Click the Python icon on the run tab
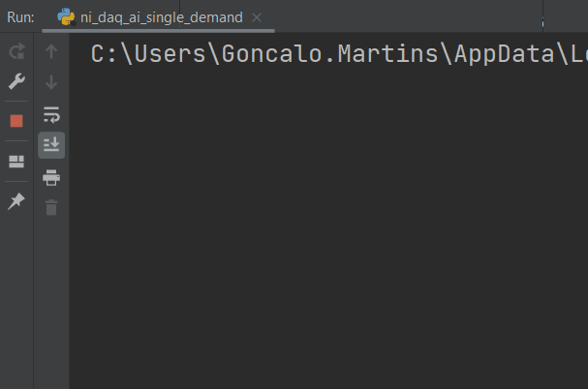The height and width of the screenshot is (389, 588). click(67, 17)
